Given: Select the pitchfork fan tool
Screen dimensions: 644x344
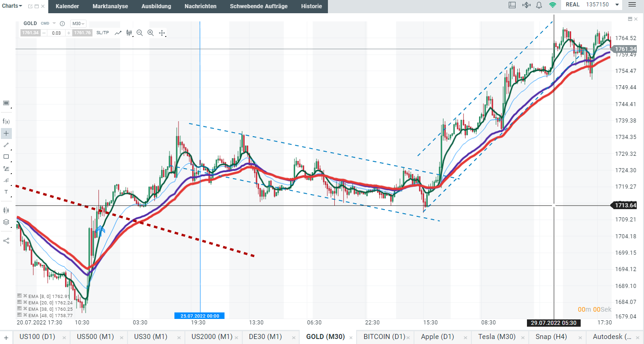Looking at the screenshot, I should click(x=6, y=180).
